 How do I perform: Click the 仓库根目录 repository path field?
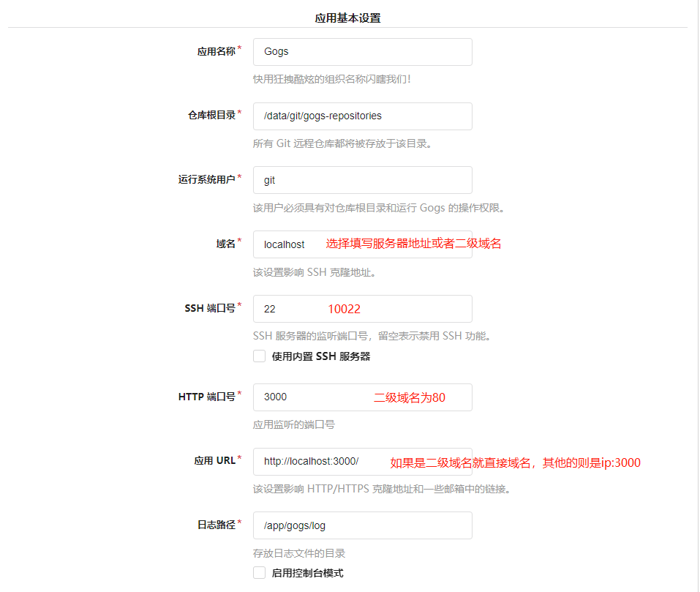pyautogui.click(x=363, y=116)
